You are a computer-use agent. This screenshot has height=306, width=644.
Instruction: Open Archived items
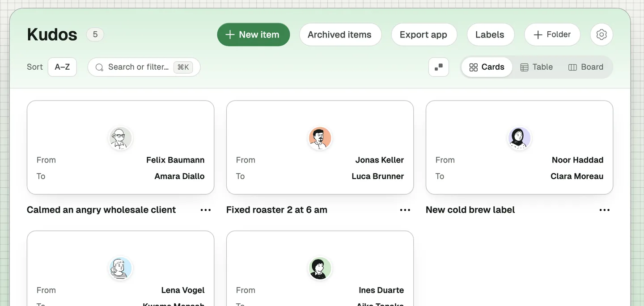point(339,34)
